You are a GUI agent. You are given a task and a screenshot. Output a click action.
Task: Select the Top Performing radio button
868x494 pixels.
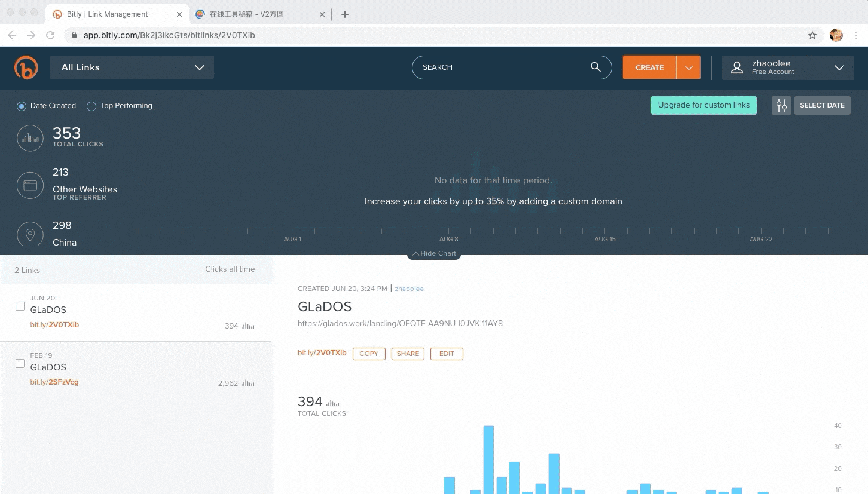[91, 106]
